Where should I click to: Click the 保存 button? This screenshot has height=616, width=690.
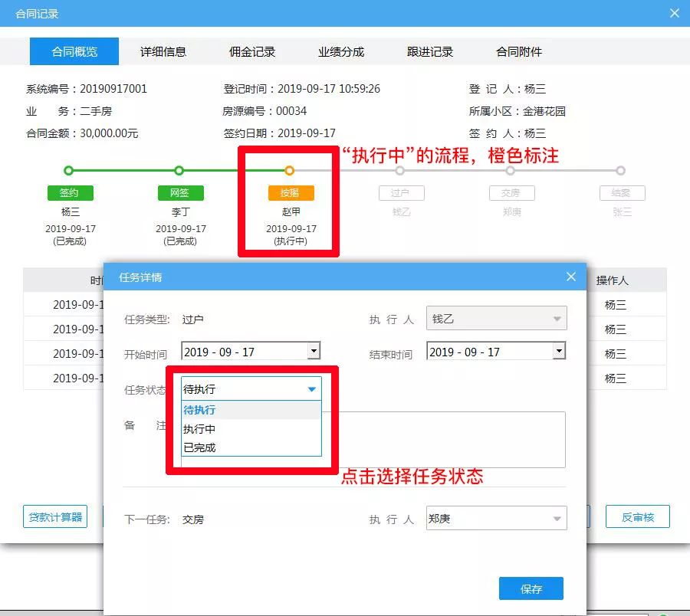pos(531,588)
